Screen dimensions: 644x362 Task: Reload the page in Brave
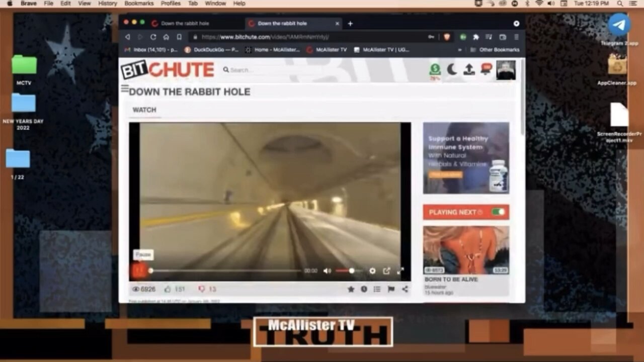point(153,37)
